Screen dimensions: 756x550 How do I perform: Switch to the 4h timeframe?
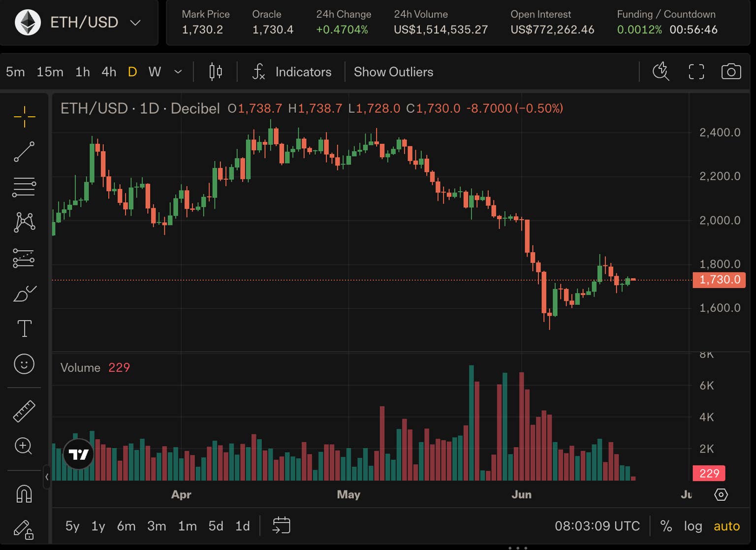109,72
